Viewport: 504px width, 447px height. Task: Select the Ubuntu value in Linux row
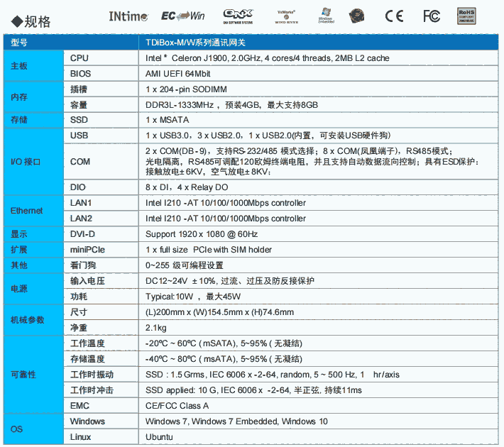(159, 437)
